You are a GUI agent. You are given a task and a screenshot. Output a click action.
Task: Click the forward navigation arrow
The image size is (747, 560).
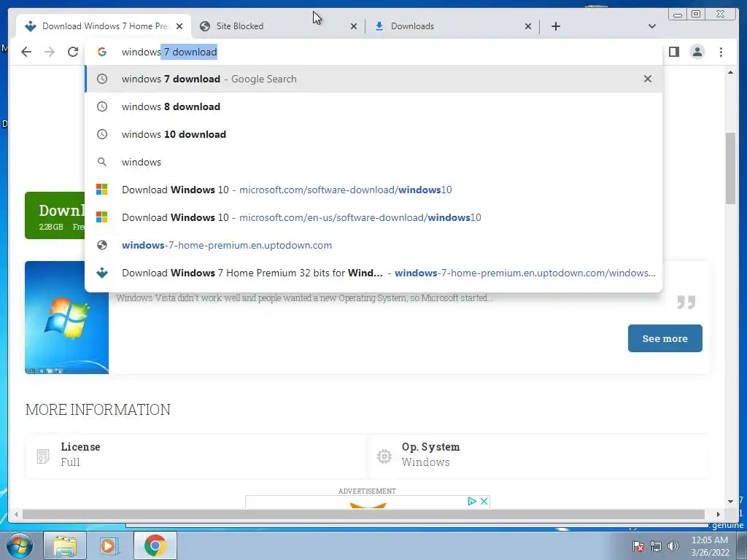coord(50,52)
